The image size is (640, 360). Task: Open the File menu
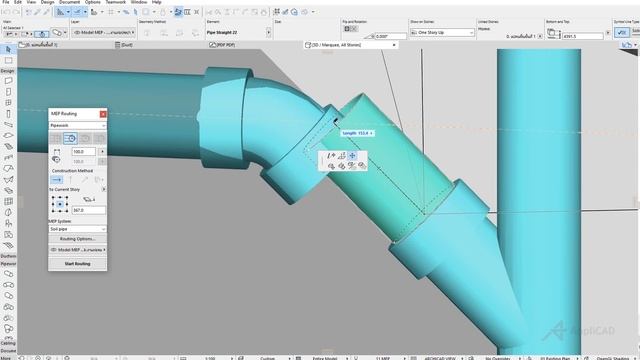tap(6, 2)
